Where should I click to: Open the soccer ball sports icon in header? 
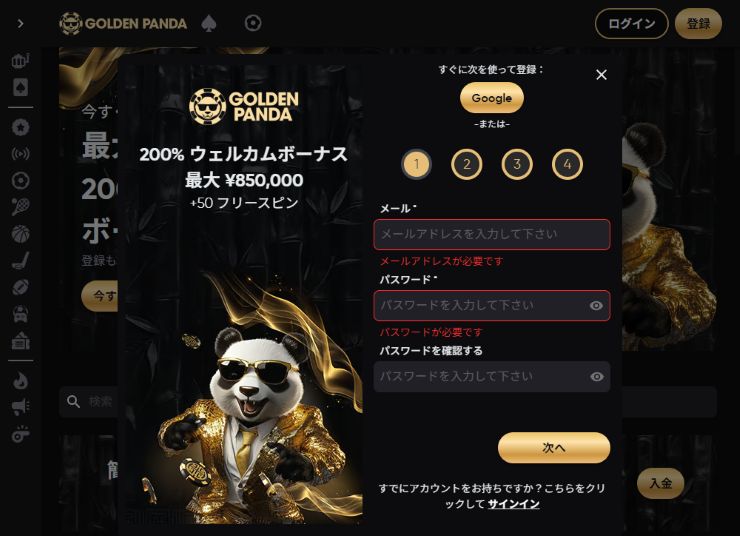[253, 23]
